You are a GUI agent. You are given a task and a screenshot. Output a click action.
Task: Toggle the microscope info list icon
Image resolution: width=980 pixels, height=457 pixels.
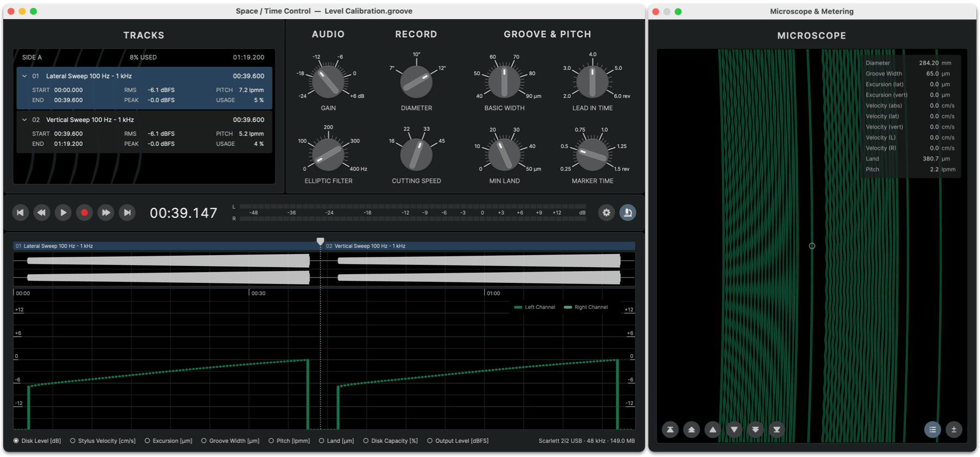point(932,430)
